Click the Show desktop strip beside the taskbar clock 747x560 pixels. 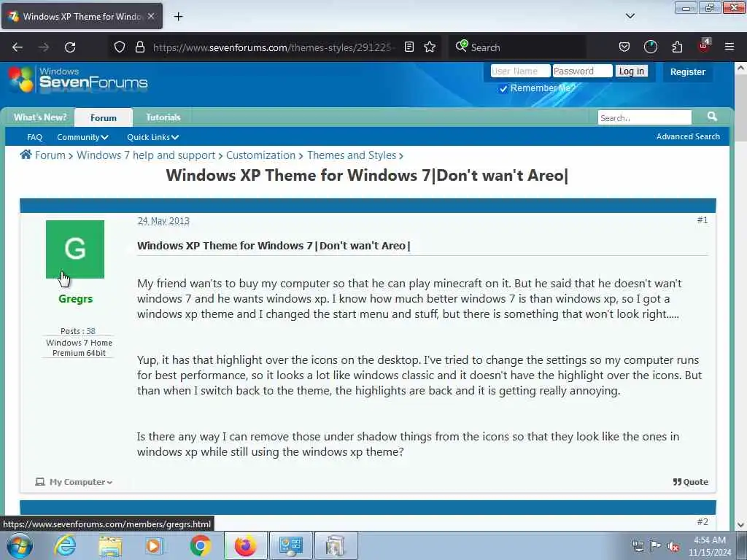(x=742, y=545)
